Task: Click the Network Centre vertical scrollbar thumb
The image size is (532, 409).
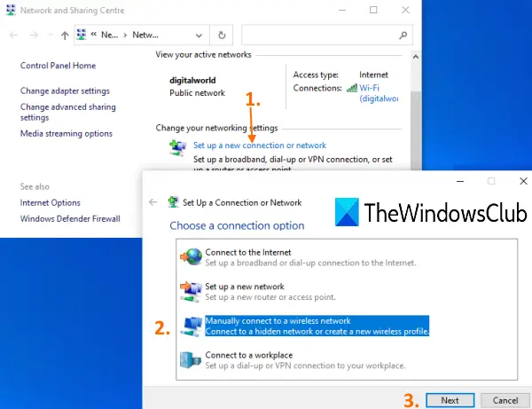Action: [x=416, y=130]
